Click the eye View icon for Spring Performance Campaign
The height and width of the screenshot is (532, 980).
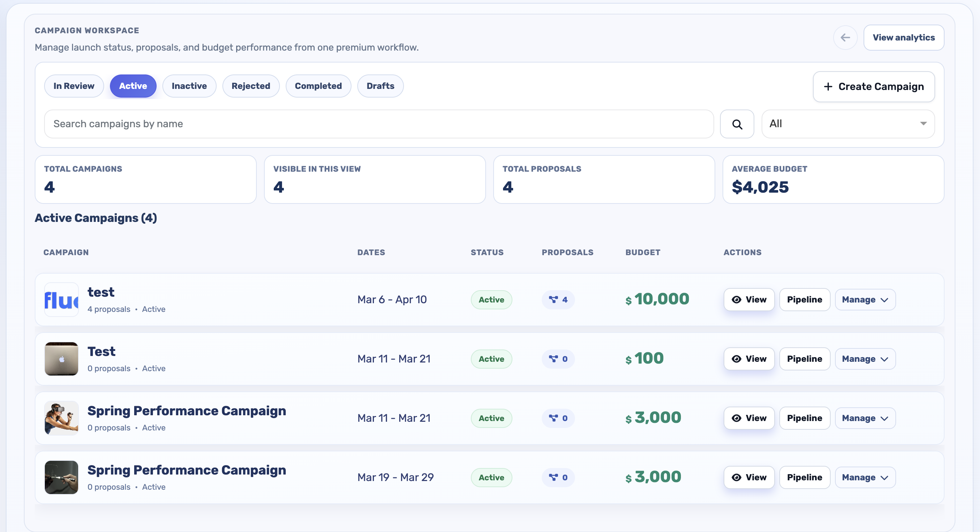737,418
